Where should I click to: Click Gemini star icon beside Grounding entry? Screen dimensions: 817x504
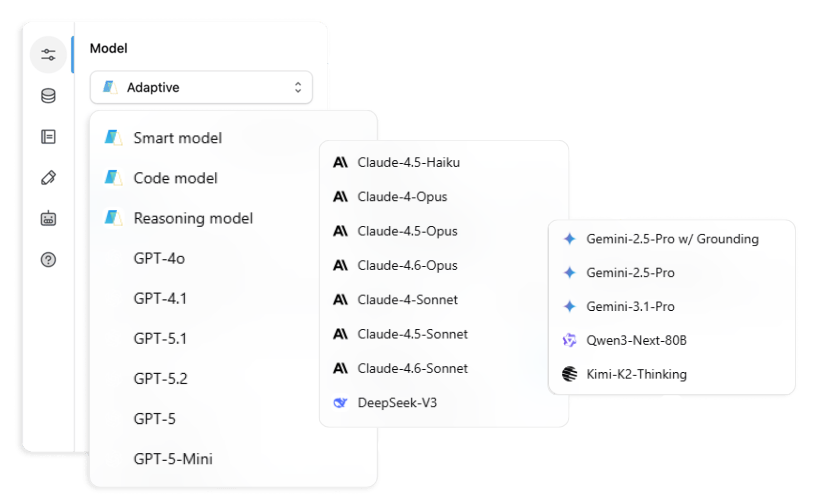(570, 239)
